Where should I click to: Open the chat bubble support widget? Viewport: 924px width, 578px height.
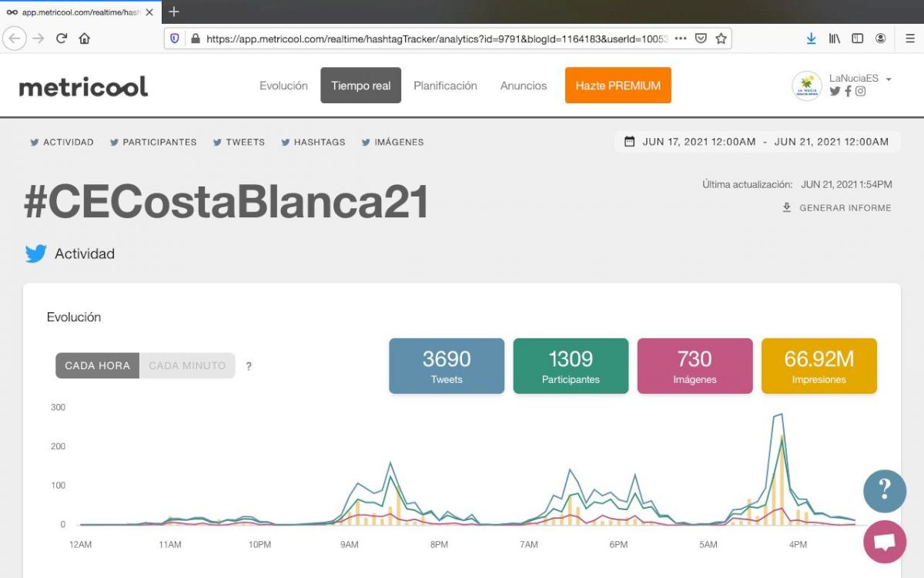click(x=884, y=541)
